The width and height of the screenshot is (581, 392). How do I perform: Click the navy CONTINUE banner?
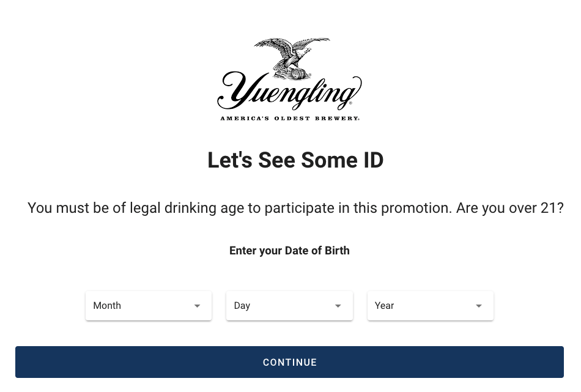289,362
